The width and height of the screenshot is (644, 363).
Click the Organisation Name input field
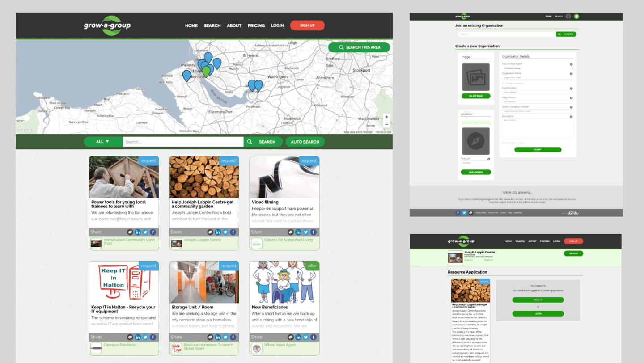pos(538,77)
